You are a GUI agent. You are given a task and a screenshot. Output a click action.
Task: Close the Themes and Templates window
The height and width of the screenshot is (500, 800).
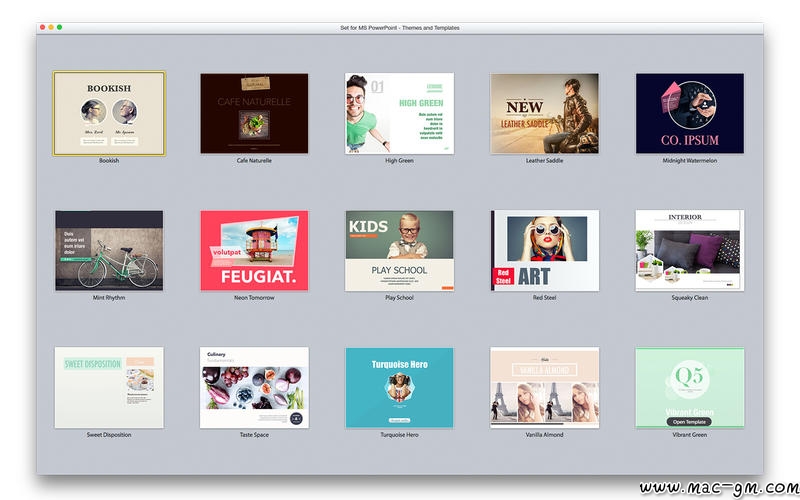pyautogui.click(x=42, y=27)
